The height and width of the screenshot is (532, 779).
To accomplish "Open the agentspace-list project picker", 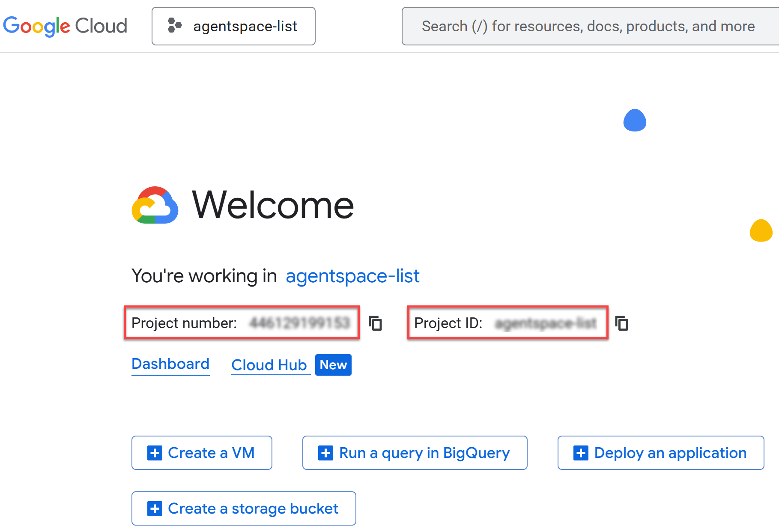I will tap(233, 26).
